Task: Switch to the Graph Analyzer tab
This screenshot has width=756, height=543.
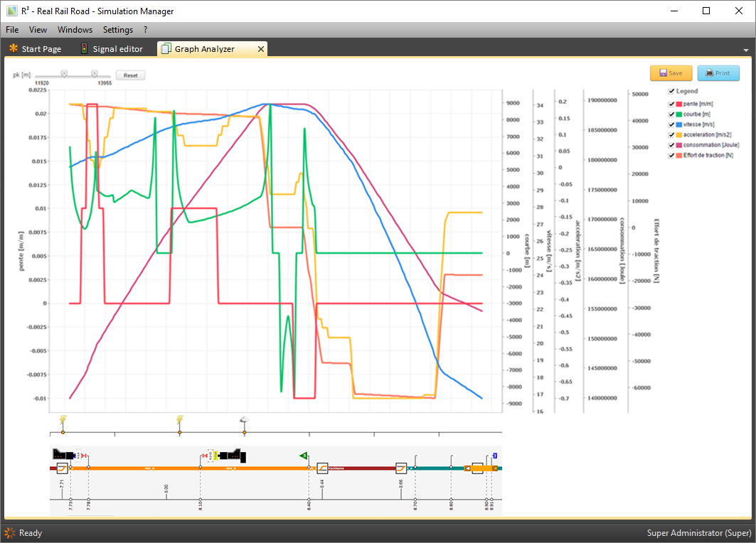Action: pos(206,49)
